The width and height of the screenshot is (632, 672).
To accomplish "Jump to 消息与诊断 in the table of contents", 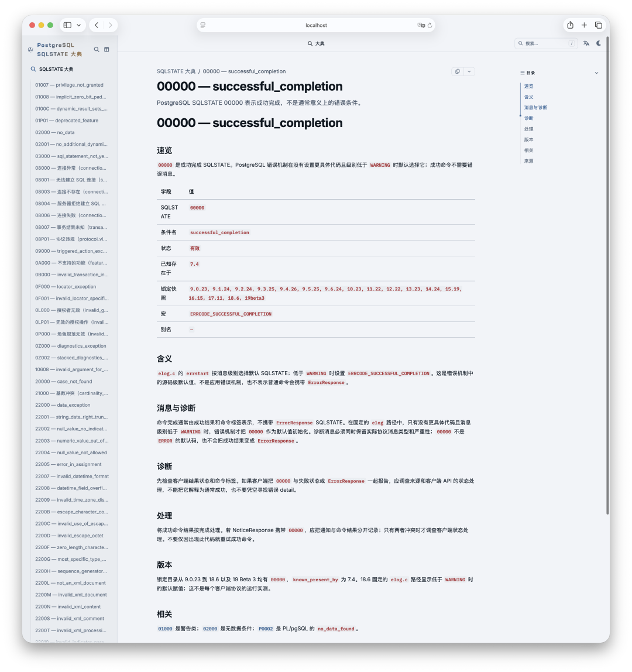I will (535, 108).
